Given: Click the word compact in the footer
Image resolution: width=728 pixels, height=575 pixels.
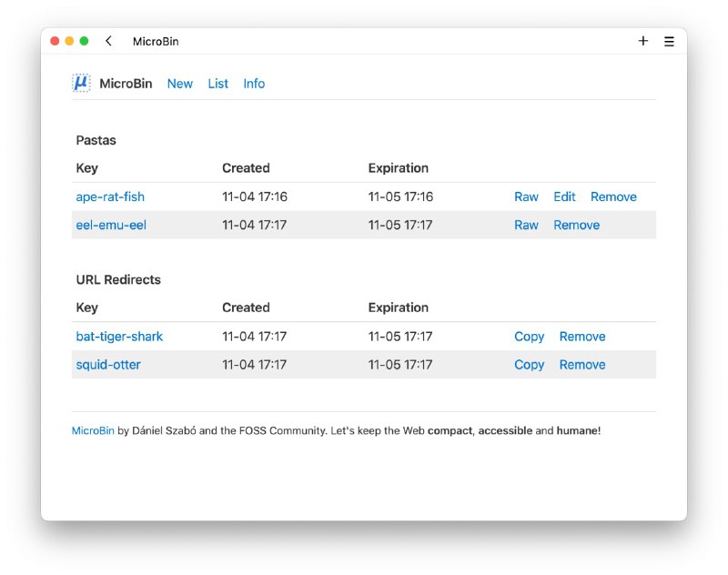Looking at the screenshot, I should (450, 431).
